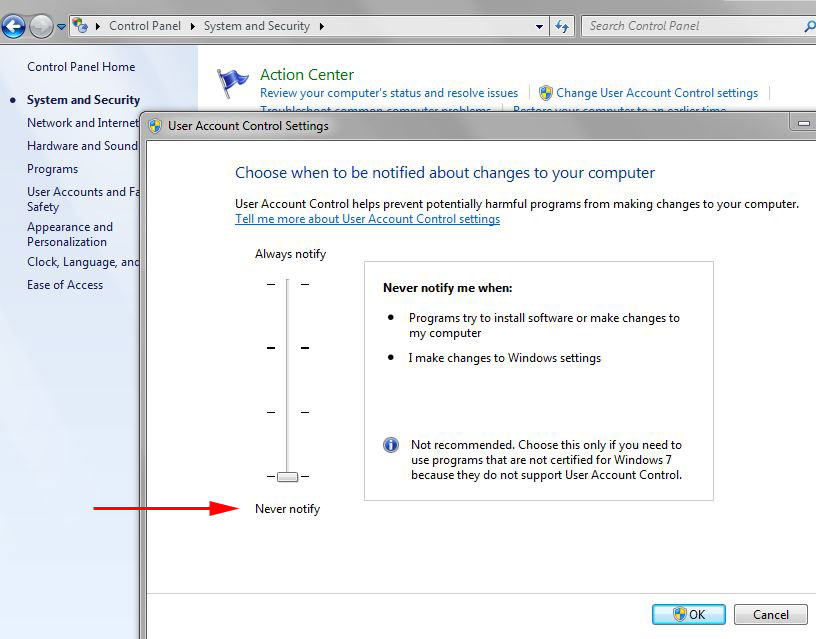The width and height of the screenshot is (816, 639).
Task: Open Tell me more about UAC settings
Action: (x=367, y=219)
